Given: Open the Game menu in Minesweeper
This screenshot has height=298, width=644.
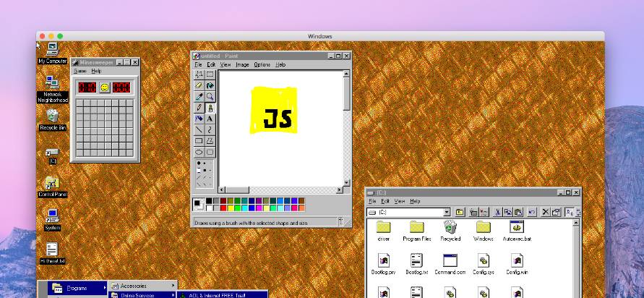Looking at the screenshot, I should tap(80, 71).
